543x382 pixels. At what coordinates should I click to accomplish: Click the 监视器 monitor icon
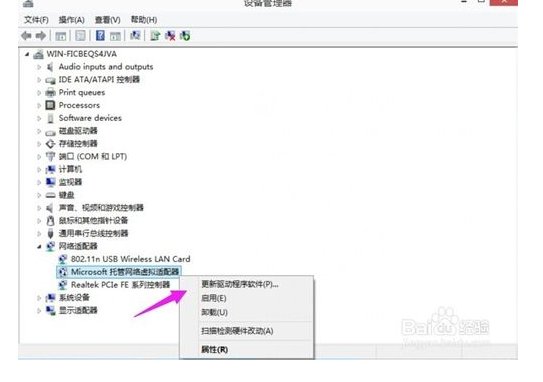point(51,182)
